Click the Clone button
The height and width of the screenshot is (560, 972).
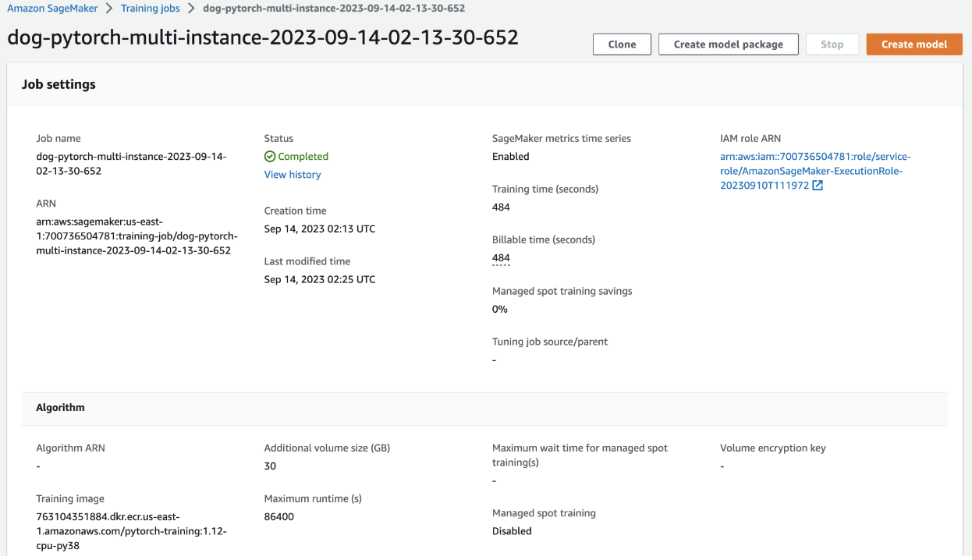[622, 44]
